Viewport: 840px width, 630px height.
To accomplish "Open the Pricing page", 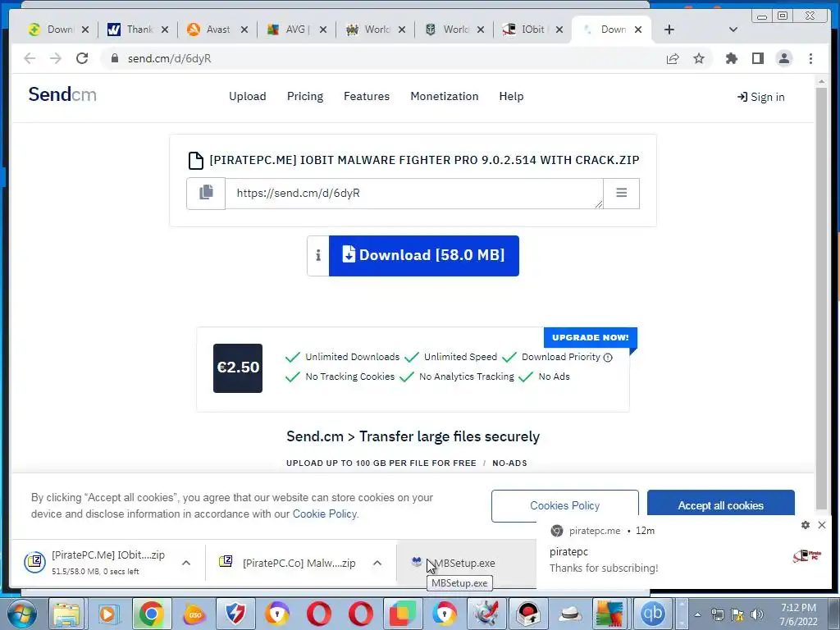I will (x=305, y=97).
